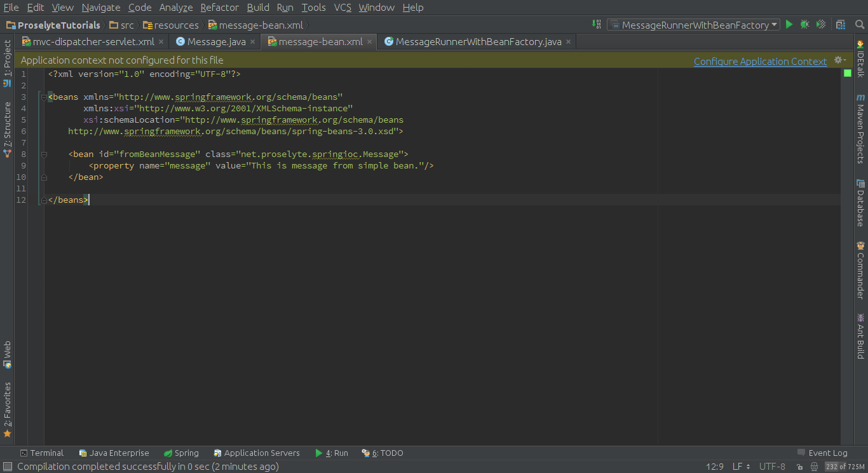Toggle read-only lock icon in status bar
Viewport: 868px width, 473px height.
799,467
